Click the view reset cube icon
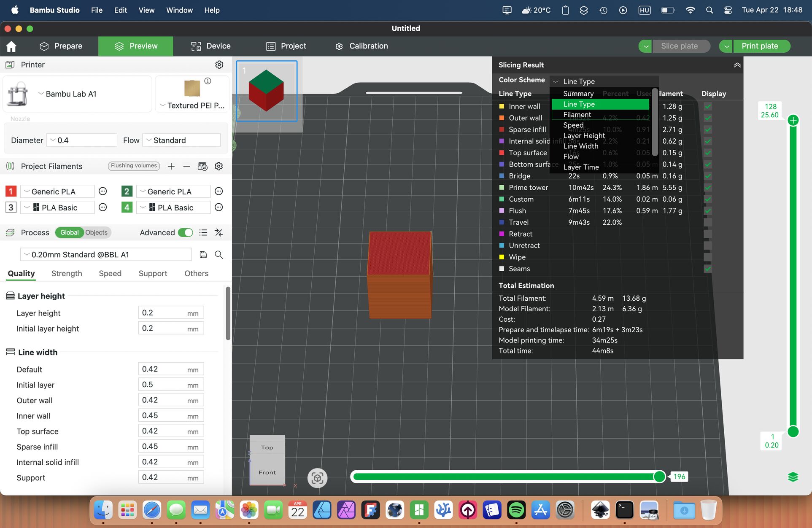Screen dimensions: 812x528 [x=317, y=478]
